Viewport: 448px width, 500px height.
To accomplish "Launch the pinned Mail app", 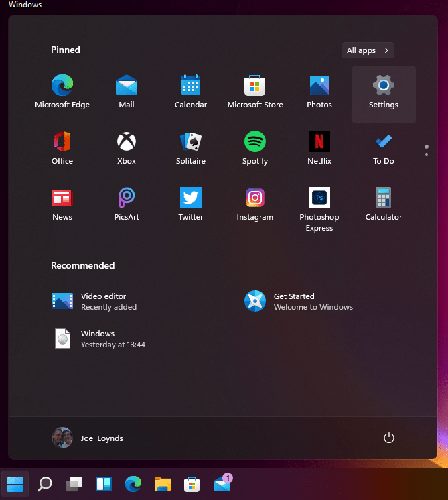I will click(127, 92).
